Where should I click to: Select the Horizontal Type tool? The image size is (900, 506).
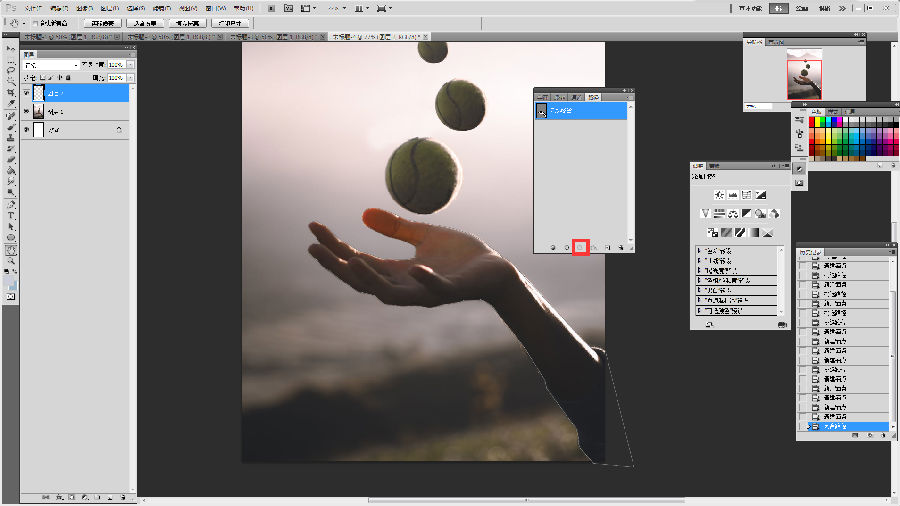pos(11,215)
